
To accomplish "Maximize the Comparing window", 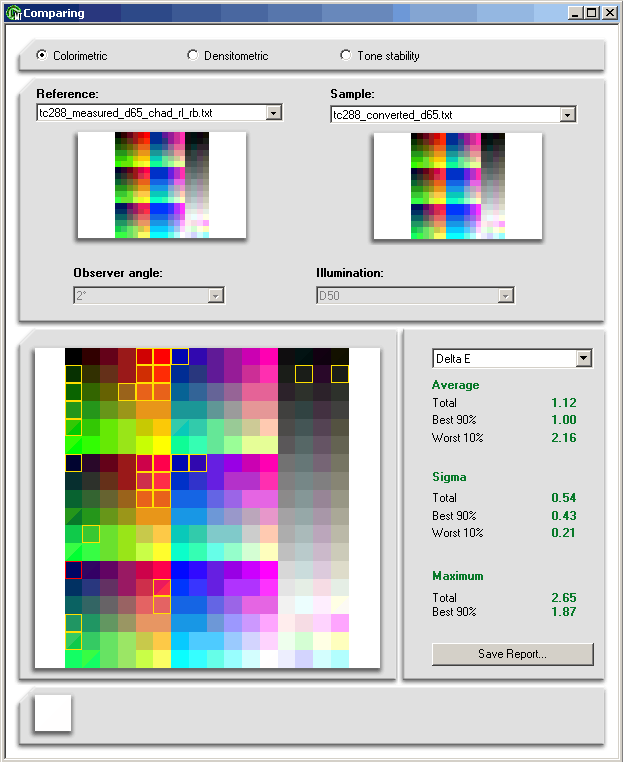I will (x=592, y=13).
